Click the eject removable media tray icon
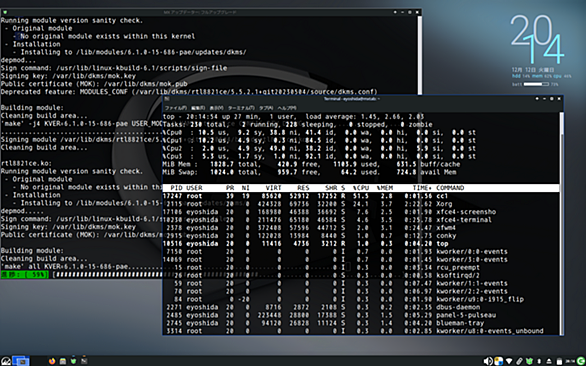Image resolution: width=586 pixels, height=366 pixels. point(549,361)
